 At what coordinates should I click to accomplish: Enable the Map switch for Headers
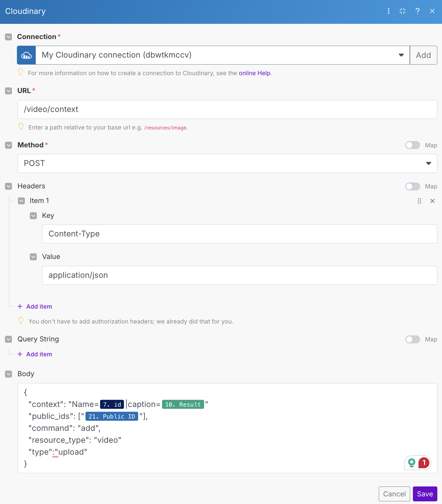click(413, 186)
